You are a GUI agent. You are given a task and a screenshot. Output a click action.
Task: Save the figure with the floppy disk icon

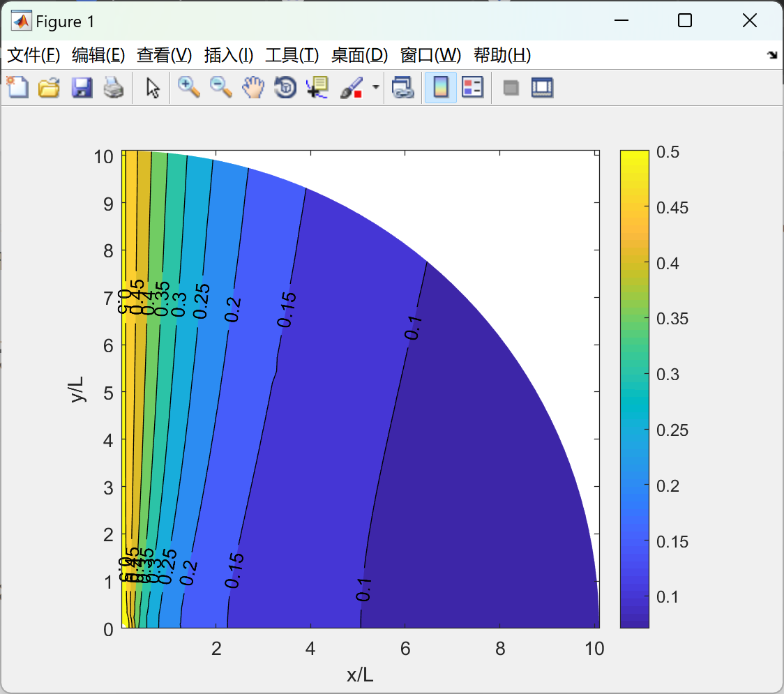82,87
